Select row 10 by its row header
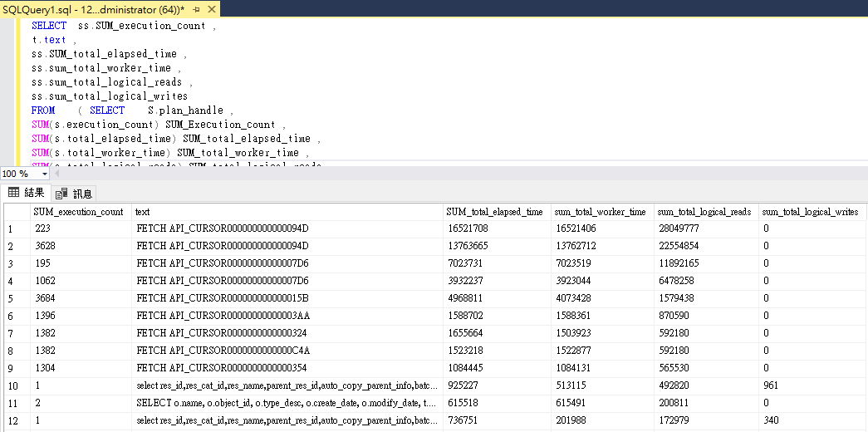868x432 pixels. tap(16, 385)
